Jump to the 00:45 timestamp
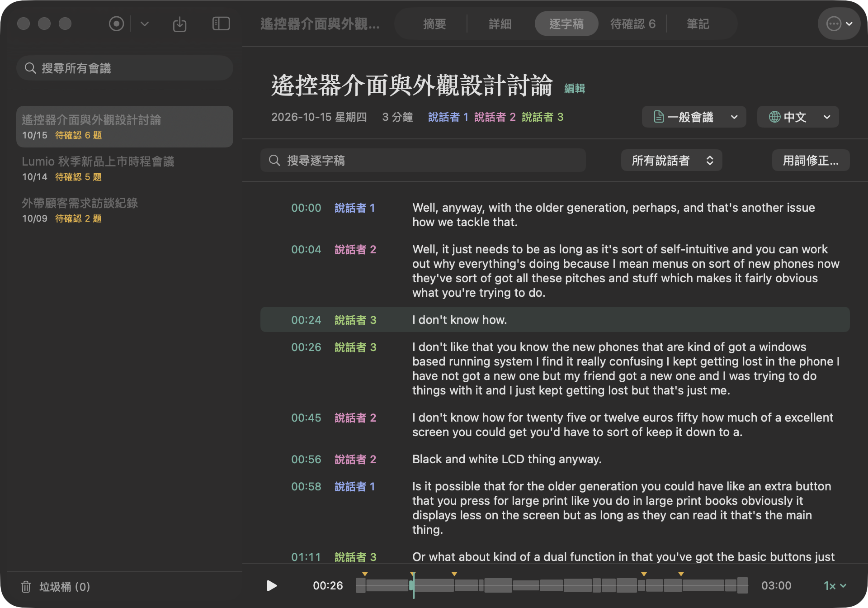Viewport: 868px width, 608px height. point(306,418)
